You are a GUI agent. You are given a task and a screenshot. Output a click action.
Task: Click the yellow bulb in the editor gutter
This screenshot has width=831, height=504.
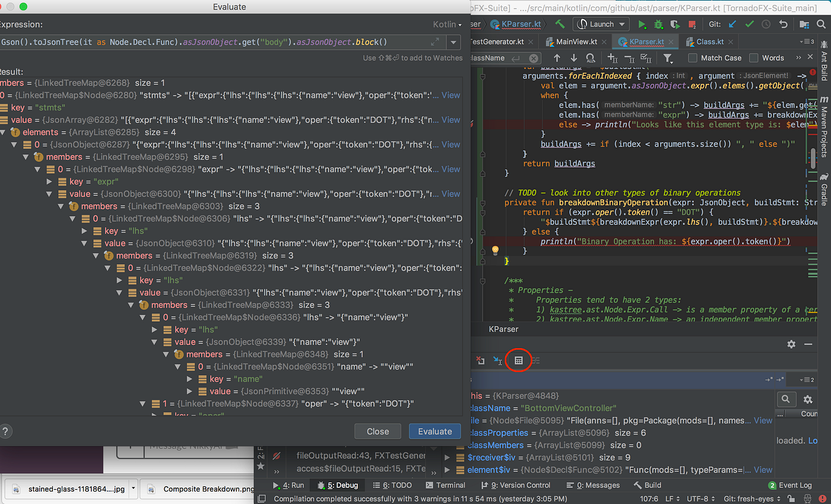pyautogui.click(x=496, y=250)
